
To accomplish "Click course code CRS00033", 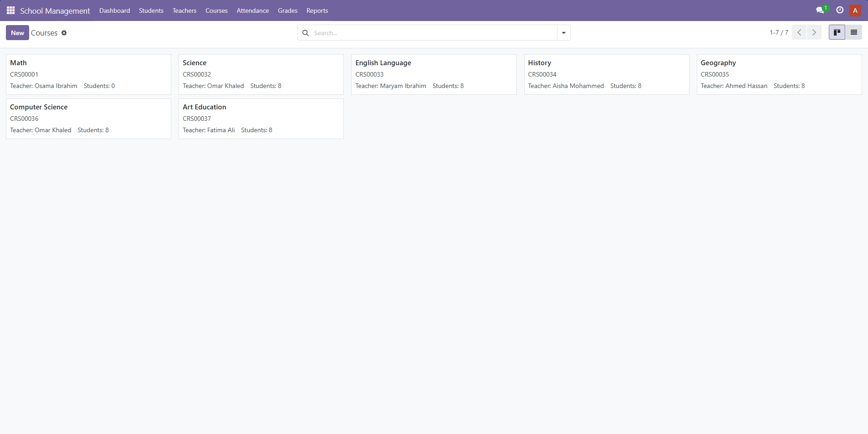I will point(369,74).
